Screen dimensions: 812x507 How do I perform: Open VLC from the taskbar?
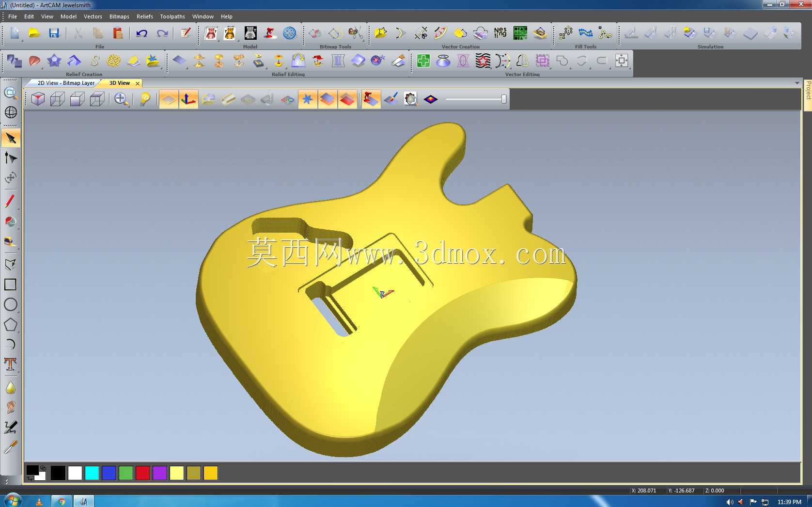click(39, 501)
